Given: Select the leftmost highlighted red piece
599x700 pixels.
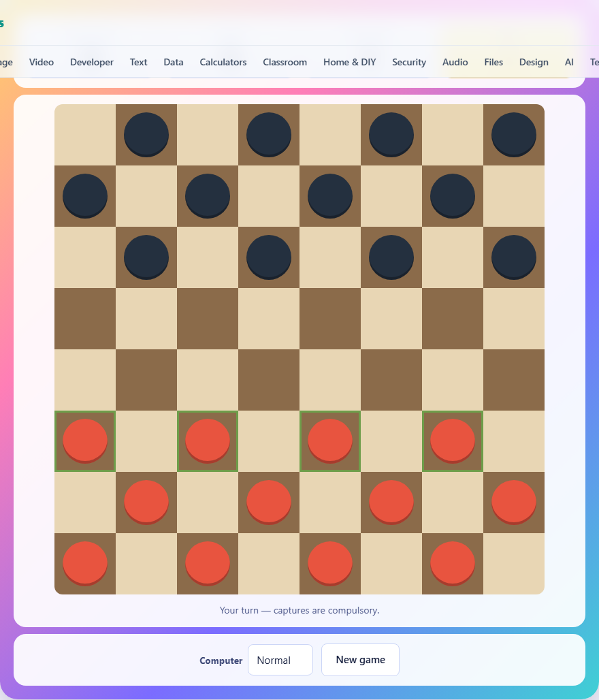Looking at the screenshot, I should pyautogui.click(x=85, y=441).
